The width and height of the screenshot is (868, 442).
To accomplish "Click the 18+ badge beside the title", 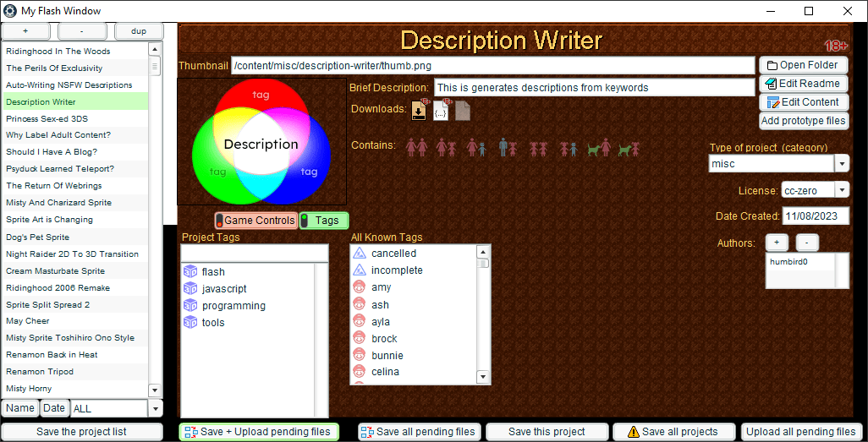I will pos(835,46).
